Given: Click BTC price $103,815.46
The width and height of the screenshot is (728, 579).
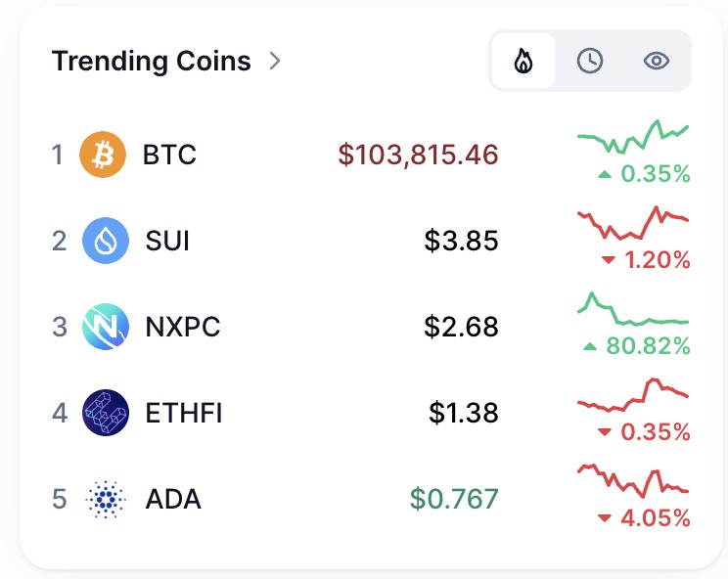Looking at the screenshot, I should point(418,155).
